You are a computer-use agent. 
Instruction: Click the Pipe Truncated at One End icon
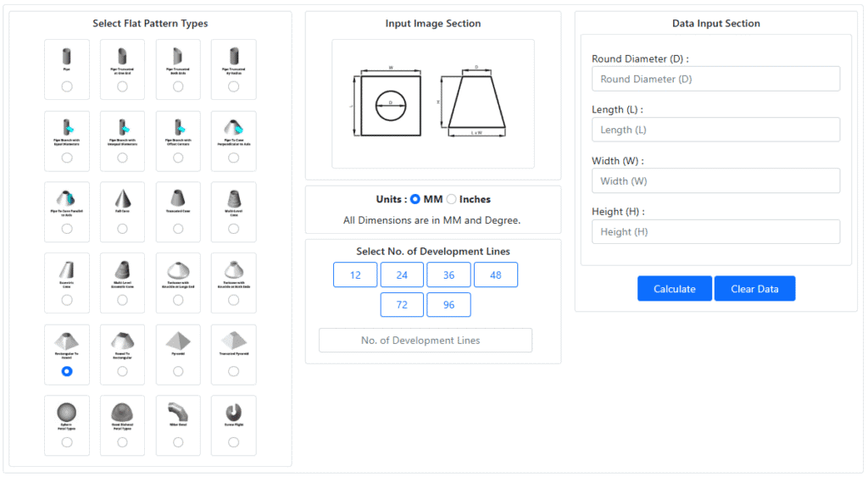pos(122,56)
